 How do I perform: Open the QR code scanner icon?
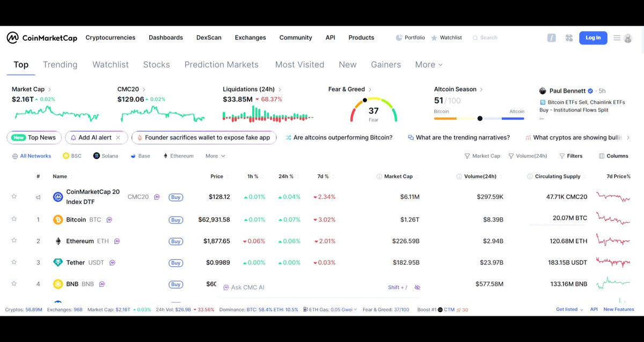coord(569,38)
